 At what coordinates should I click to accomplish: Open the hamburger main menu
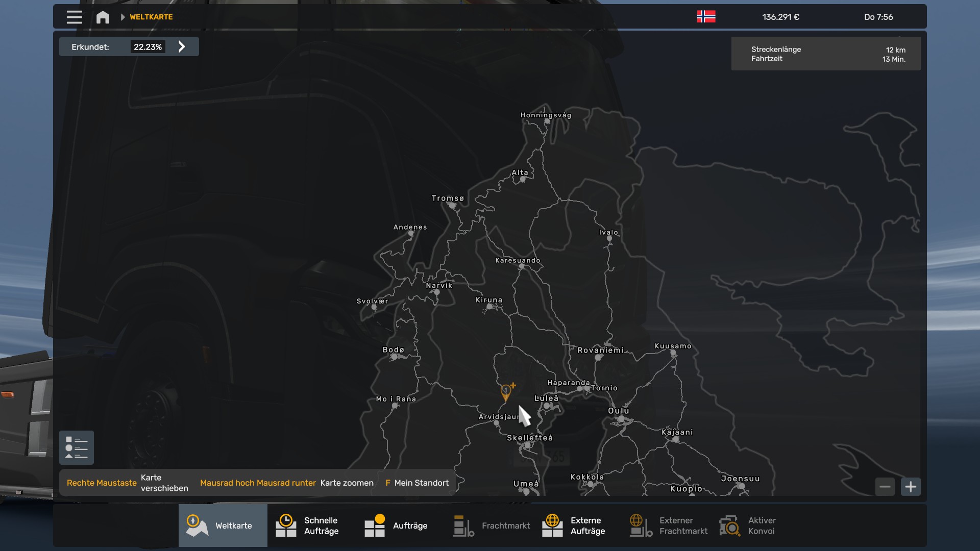click(74, 17)
